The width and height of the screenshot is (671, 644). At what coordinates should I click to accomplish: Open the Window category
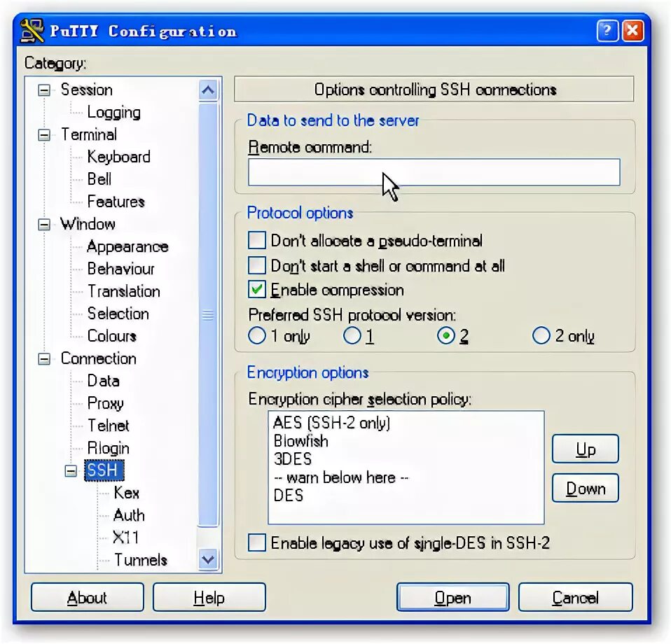(x=88, y=224)
